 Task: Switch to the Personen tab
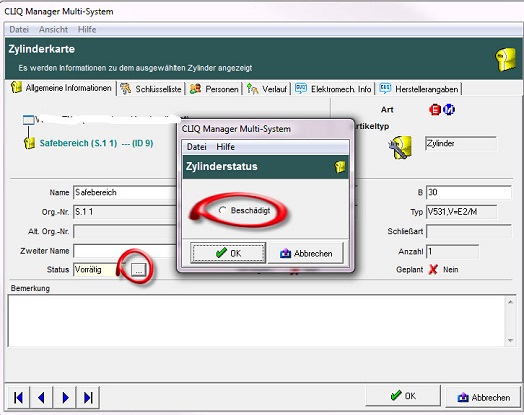pyautogui.click(x=214, y=89)
